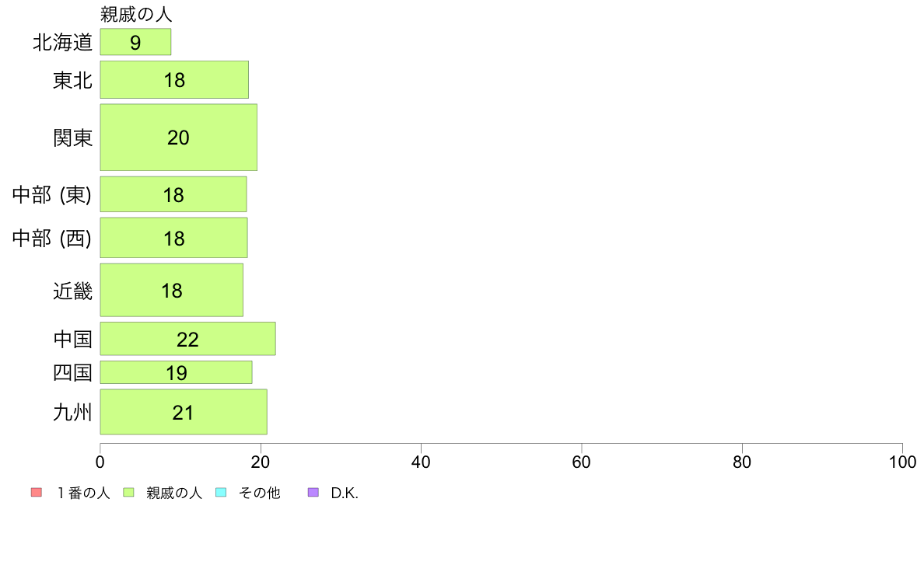Select the 中国 bar showing 22
The image size is (924, 572).
point(188,339)
